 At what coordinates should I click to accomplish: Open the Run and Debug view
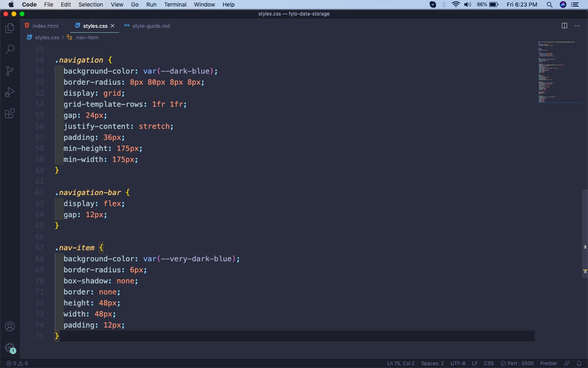click(10, 92)
